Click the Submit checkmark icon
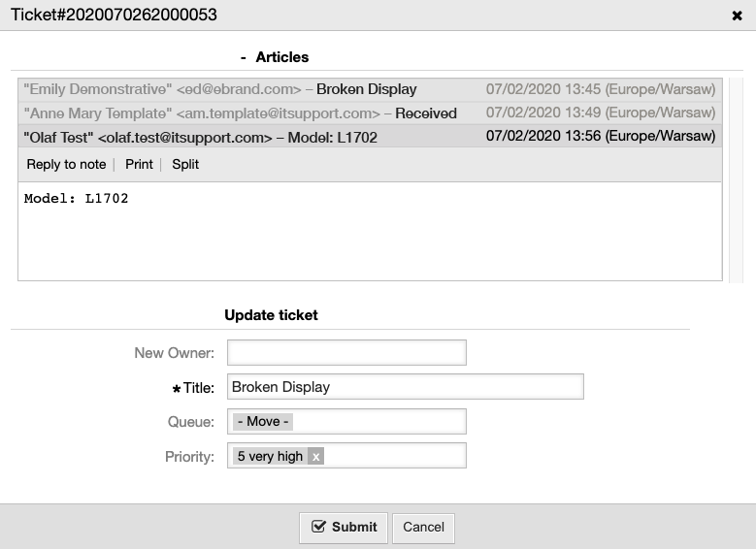This screenshot has height=549, width=756. pyautogui.click(x=318, y=527)
